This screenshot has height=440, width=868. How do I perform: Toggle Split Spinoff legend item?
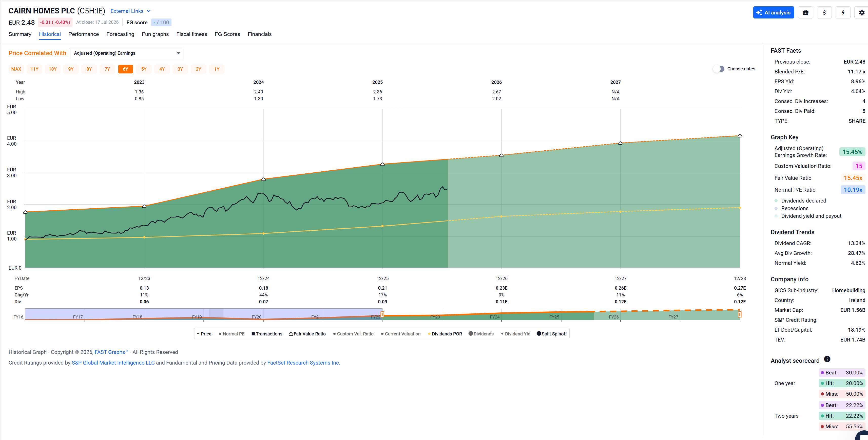click(x=552, y=334)
